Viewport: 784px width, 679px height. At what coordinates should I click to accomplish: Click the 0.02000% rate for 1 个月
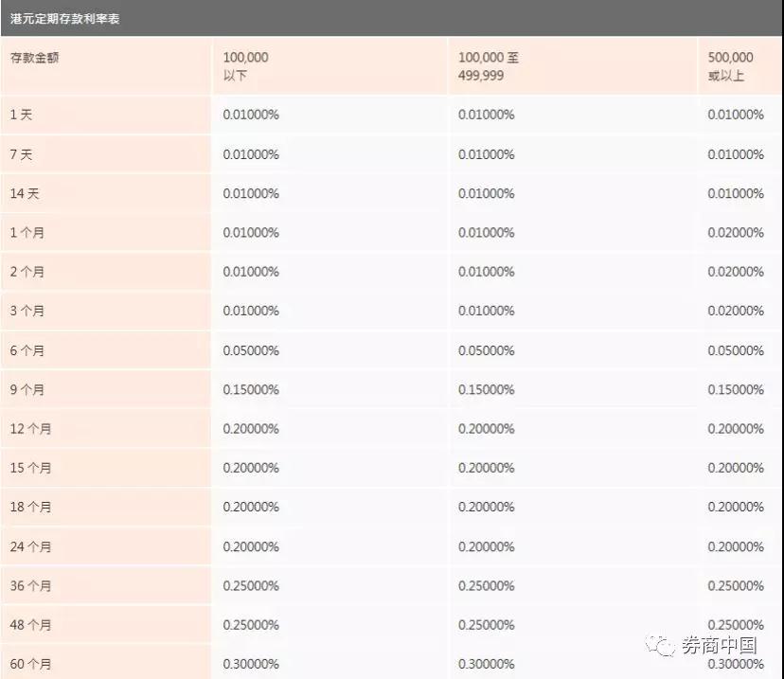pos(736,233)
